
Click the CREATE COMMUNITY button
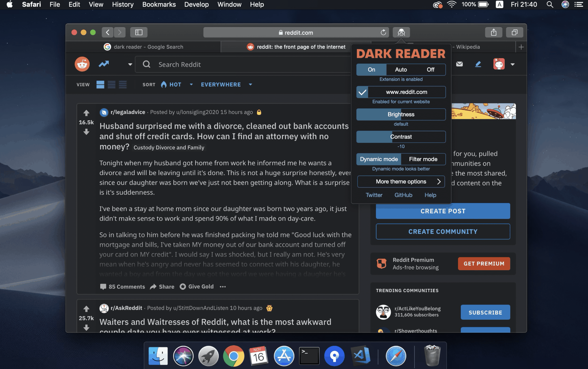pos(443,231)
